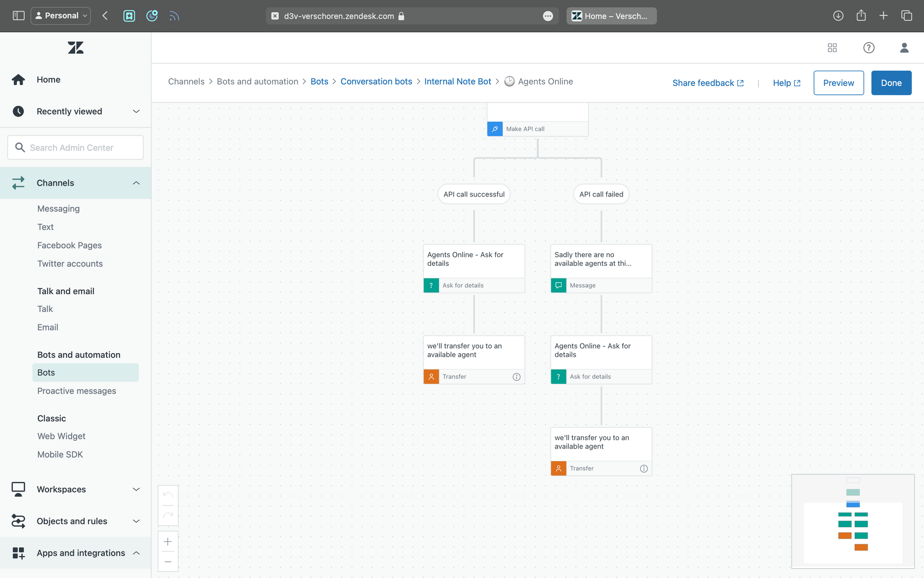Click the Done button
924x578 pixels.
pyautogui.click(x=891, y=83)
